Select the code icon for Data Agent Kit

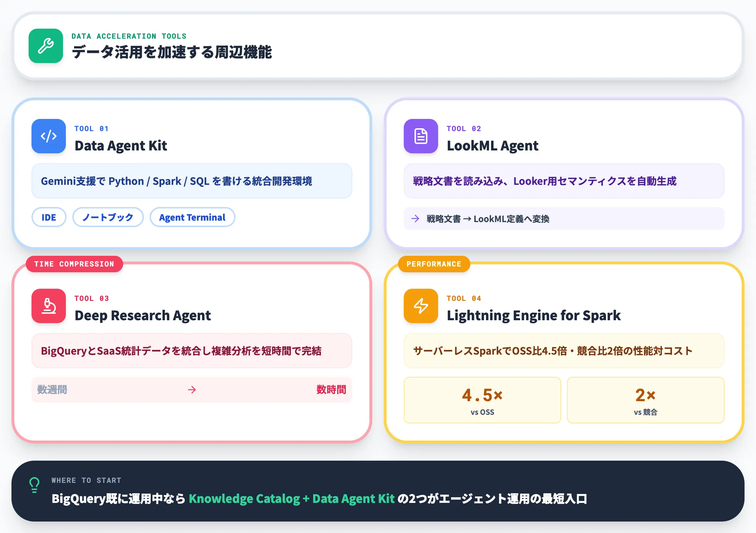pos(49,136)
